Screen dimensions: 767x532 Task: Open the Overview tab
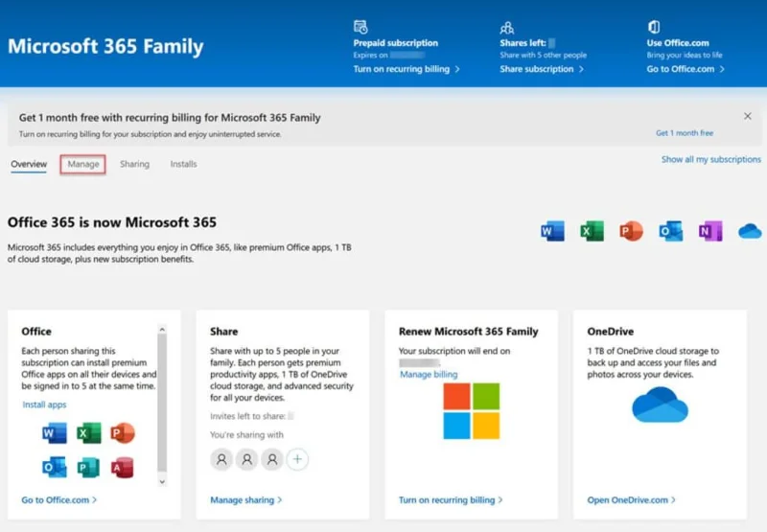(29, 164)
